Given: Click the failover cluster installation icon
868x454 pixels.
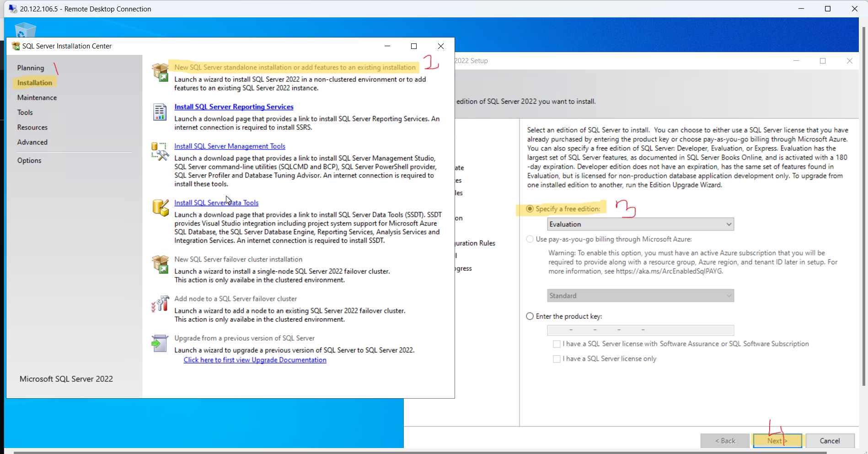Looking at the screenshot, I should 160,264.
